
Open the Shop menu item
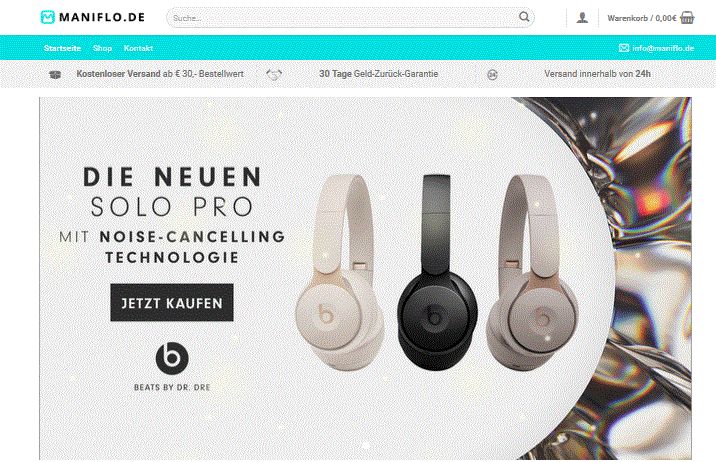[102, 48]
